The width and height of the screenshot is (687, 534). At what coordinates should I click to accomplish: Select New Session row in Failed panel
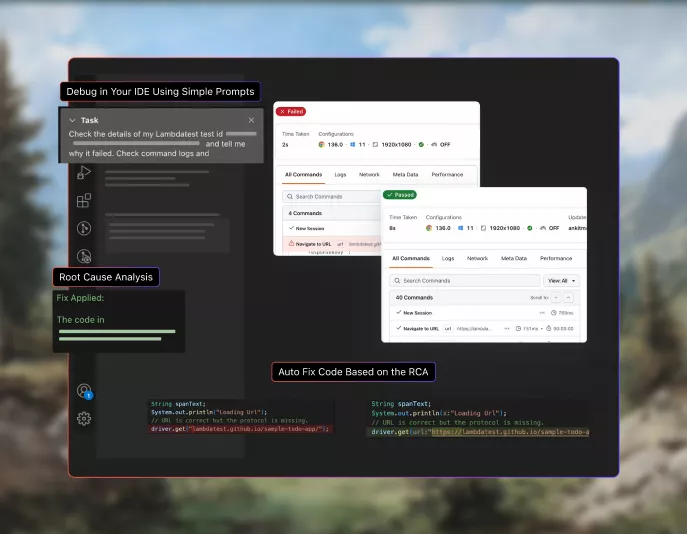(x=332, y=228)
